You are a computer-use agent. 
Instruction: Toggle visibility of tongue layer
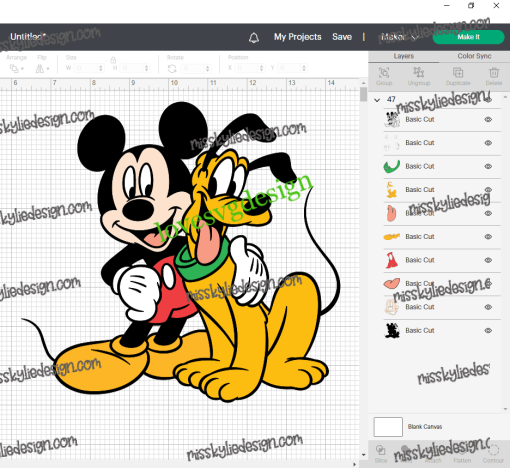(488, 213)
